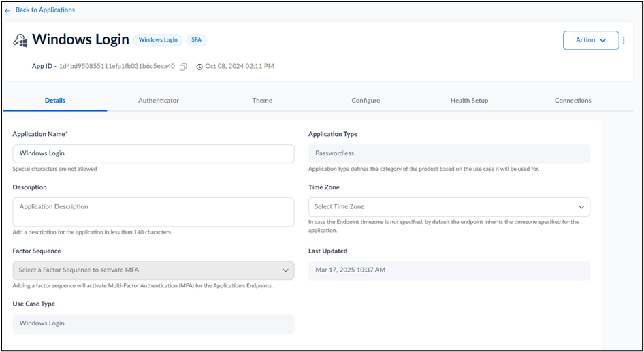The height and width of the screenshot is (352, 644).
Task: Click the Passwordless Application Type field
Action: point(449,154)
